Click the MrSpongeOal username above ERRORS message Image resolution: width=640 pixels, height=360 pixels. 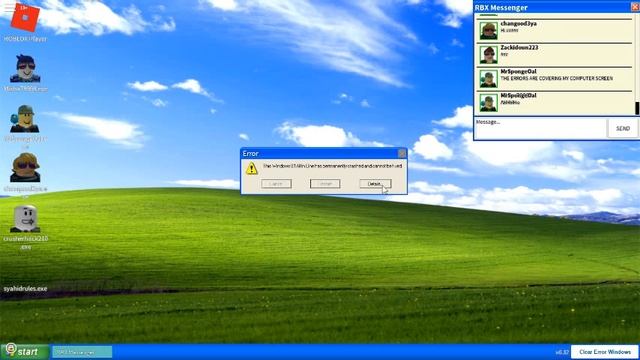coord(518,71)
